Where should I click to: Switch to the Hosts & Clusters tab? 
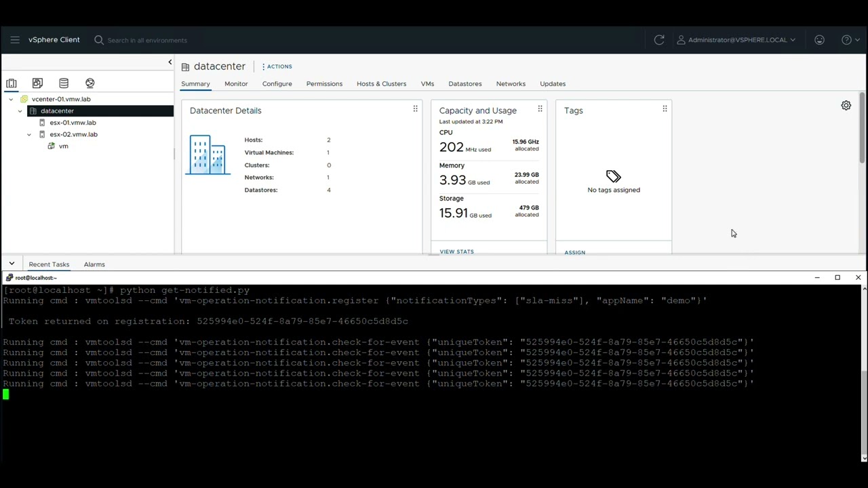coord(381,84)
